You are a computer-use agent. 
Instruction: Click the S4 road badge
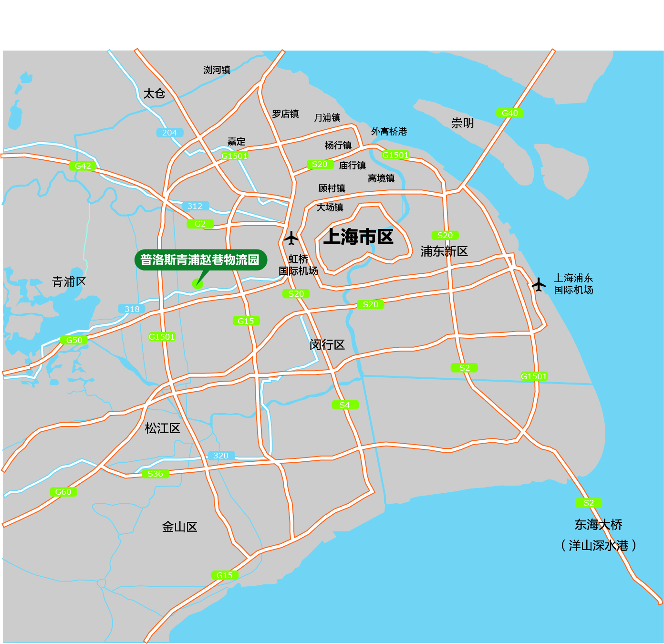(x=345, y=405)
